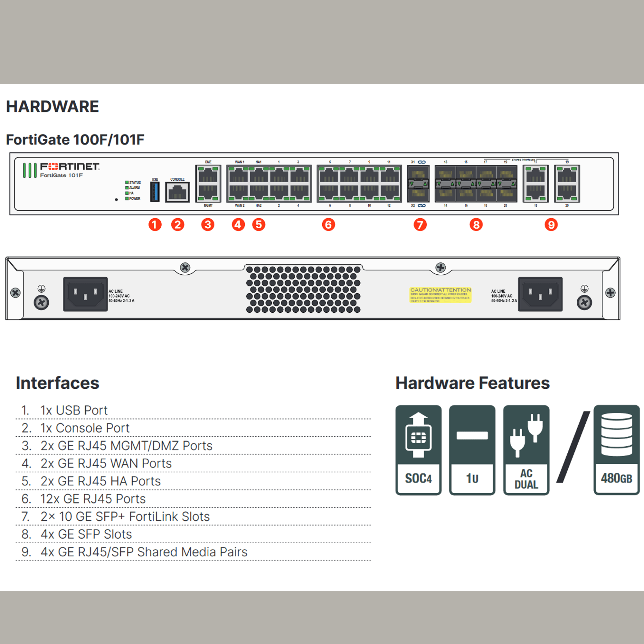
Task: Click the AC DUAL power icon
Action: pos(526,450)
